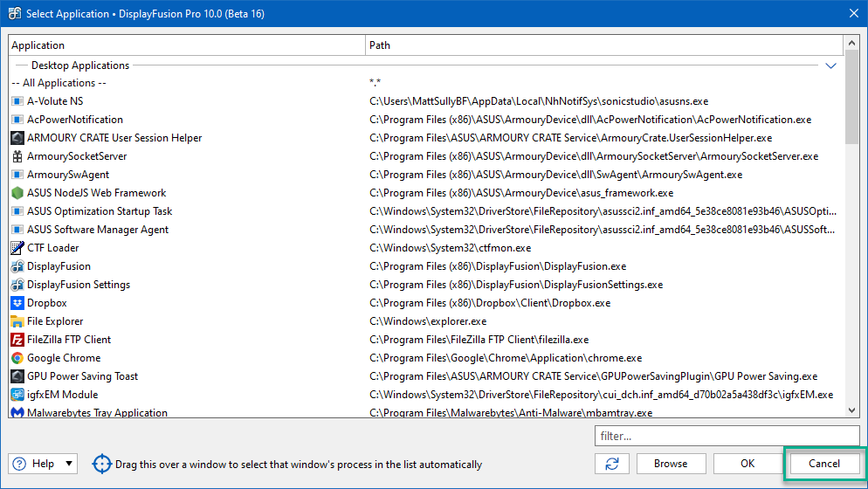This screenshot has width=868, height=489.
Task: Open the Help button dropdown arrow
Action: [69, 464]
